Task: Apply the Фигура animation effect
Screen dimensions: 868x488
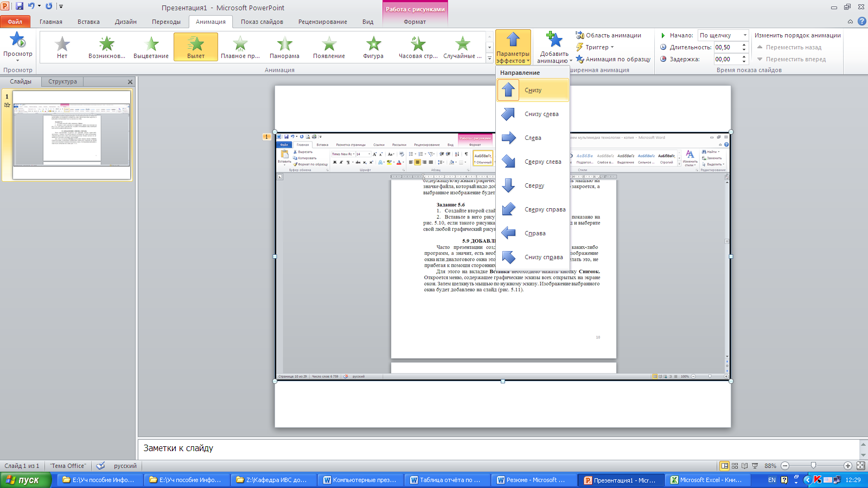Action: 374,47
